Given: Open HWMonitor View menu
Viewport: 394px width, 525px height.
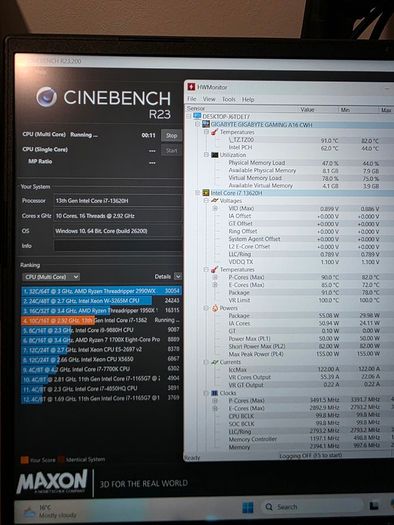Looking at the screenshot, I should 209,99.
